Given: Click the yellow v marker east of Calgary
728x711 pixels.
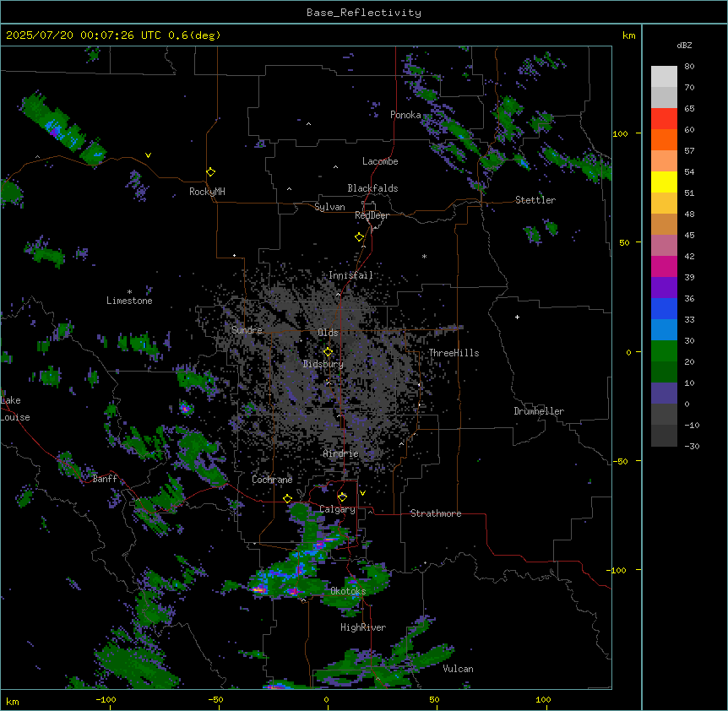Looking at the screenshot, I should click(362, 493).
